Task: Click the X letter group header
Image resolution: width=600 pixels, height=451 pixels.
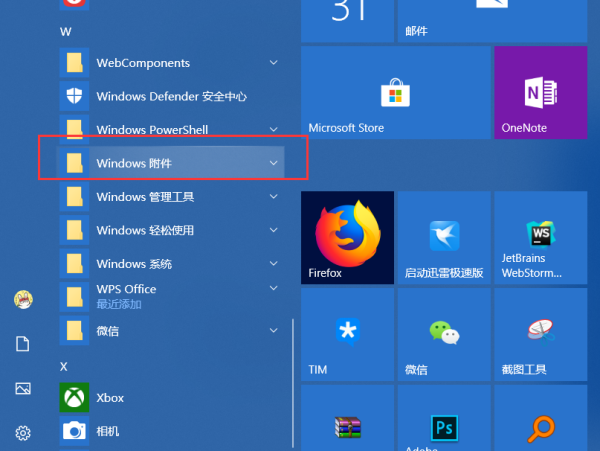Action: tap(64, 366)
